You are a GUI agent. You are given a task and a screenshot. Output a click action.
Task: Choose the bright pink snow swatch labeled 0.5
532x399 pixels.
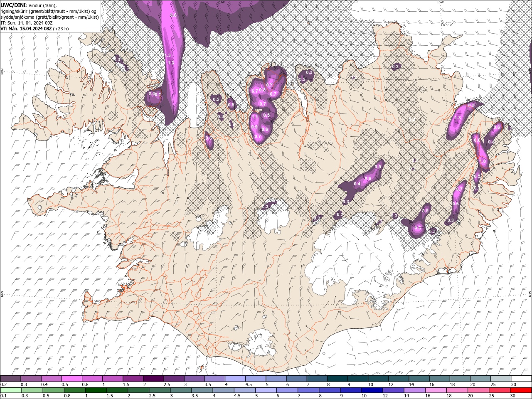point(71,379)
